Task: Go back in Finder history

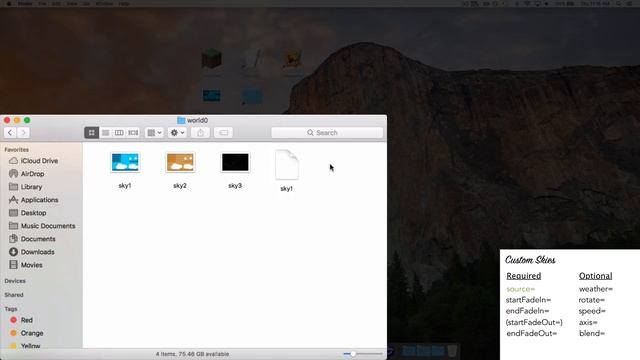Action: click(x=10, y=133)
